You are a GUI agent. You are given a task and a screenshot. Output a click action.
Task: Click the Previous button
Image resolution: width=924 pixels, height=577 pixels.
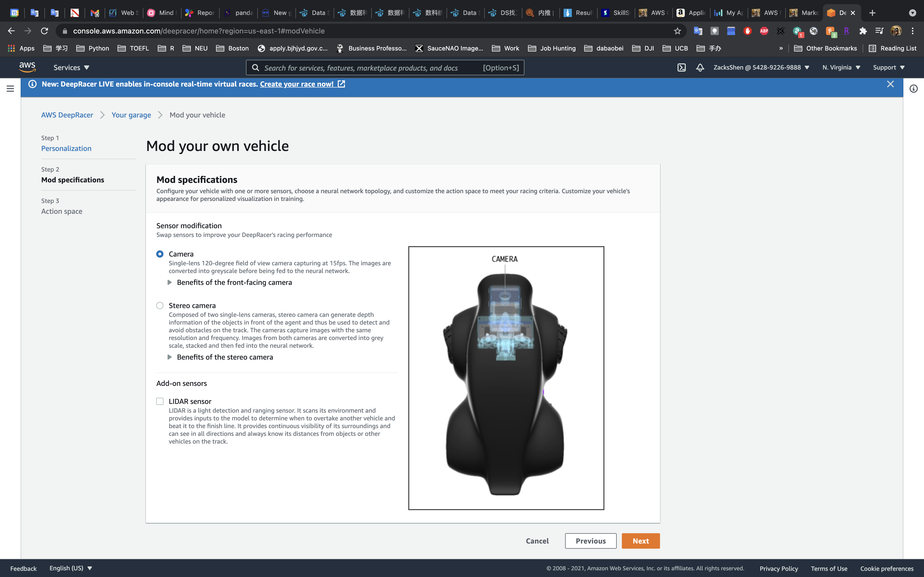pos(590,541)
